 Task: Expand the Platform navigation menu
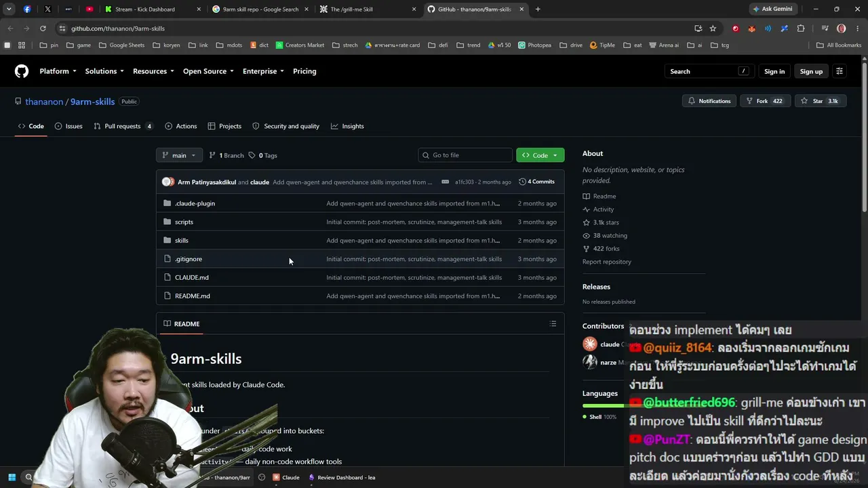tap(58, 71)
